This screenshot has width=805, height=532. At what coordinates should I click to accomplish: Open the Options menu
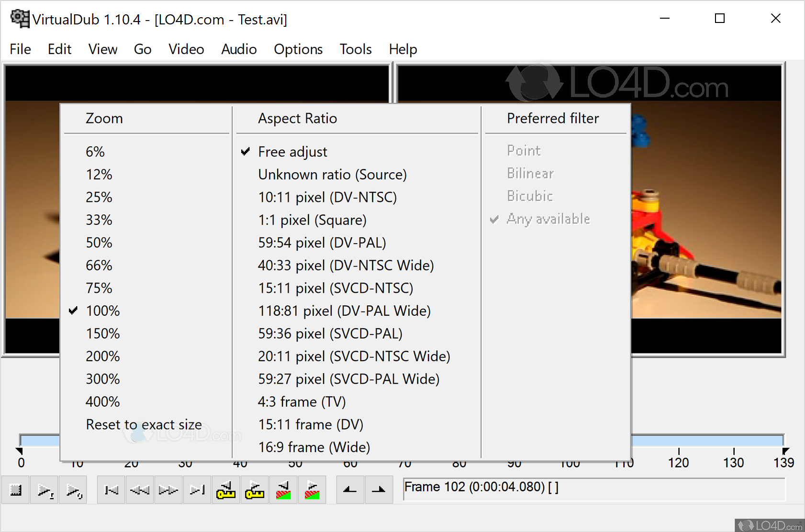tap(298, 49)
